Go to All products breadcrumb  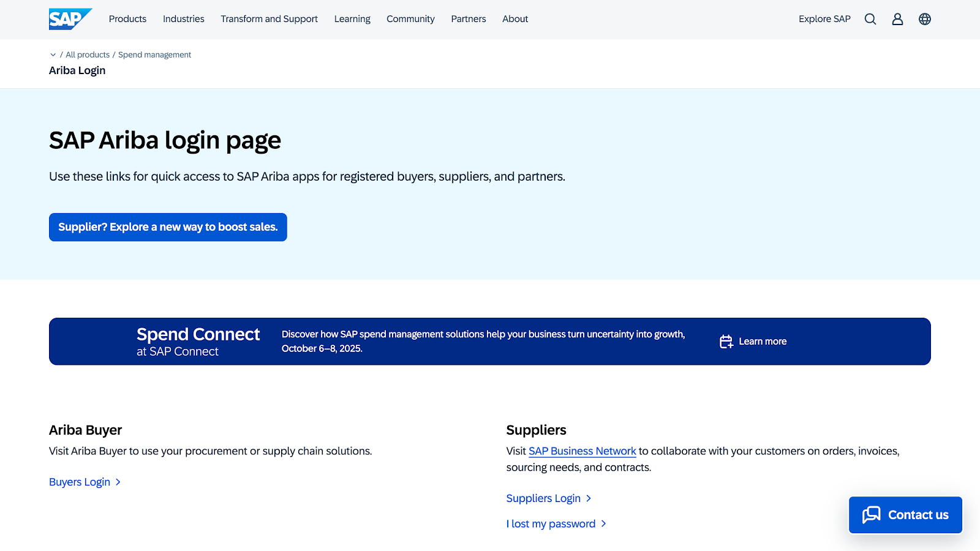(x=88, y=54)
